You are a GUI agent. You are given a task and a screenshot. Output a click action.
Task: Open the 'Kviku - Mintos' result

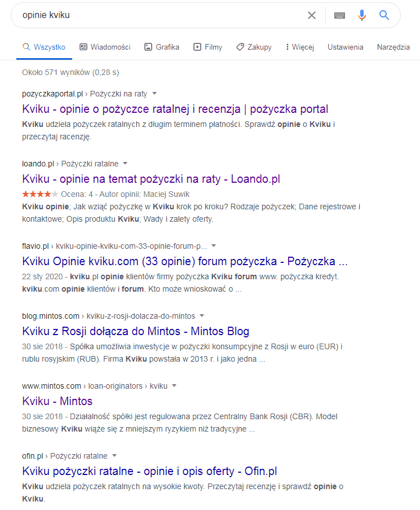click(x=57, y=401)
